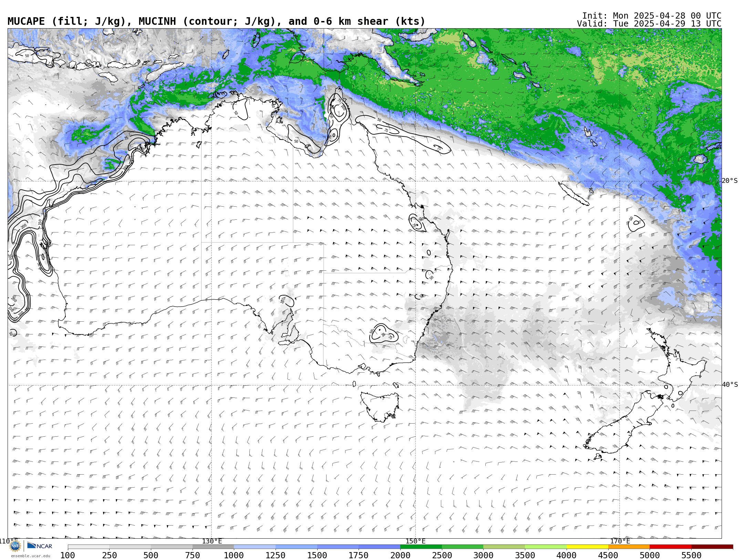The image size is (744, 560).
Task: Click the 3500 colorbar value label
Action: point(525,556)
